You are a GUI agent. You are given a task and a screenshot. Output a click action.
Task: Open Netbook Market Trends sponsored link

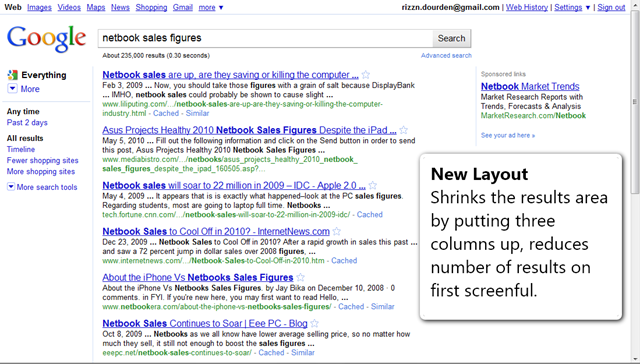(530, 87)
